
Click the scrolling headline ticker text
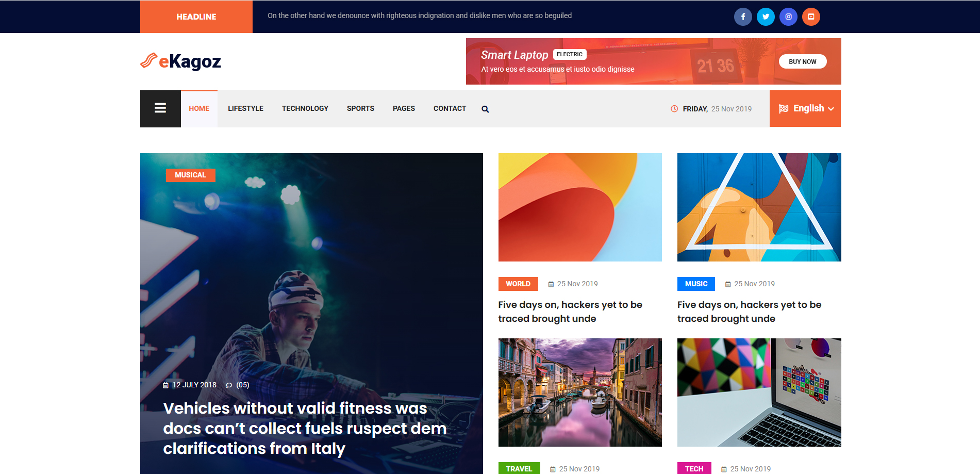420,15
